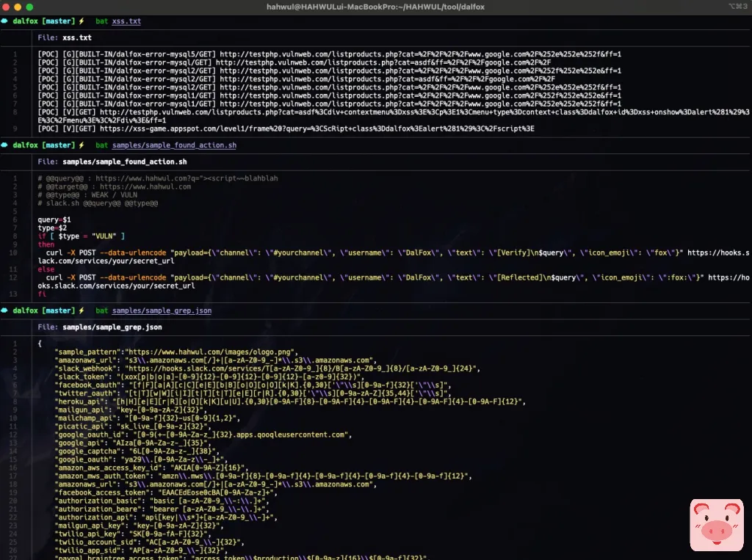Minimize the terminal with the yellow button
752x560 pixels.
pos(18,7)
